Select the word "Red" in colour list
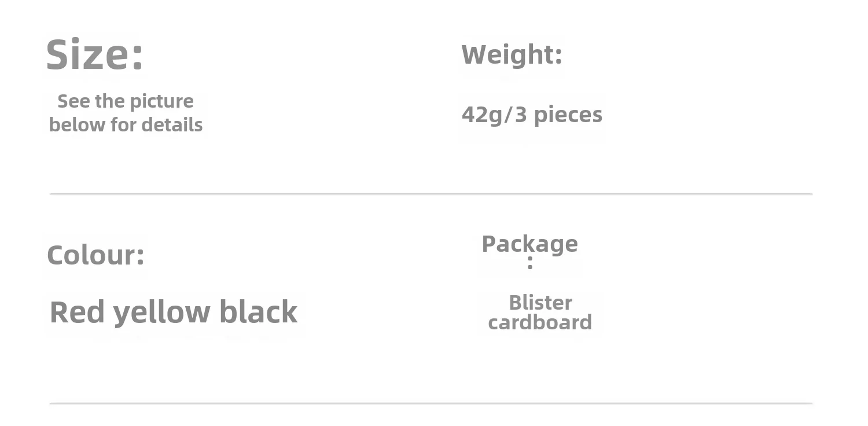Image resolution: width=868 pixels, height=426 pixels. tap(78, 313)
